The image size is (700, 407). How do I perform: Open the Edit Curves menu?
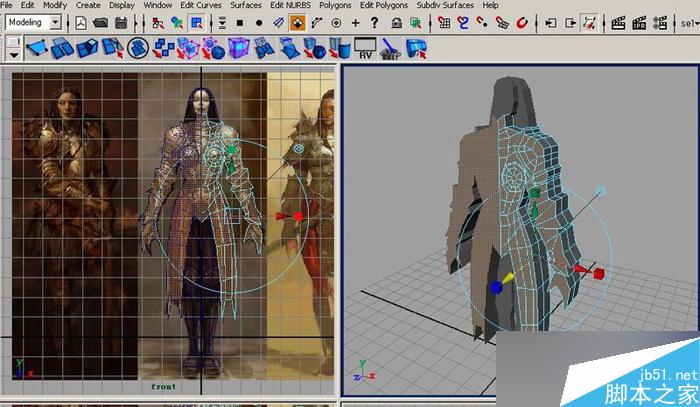point(201,5)
